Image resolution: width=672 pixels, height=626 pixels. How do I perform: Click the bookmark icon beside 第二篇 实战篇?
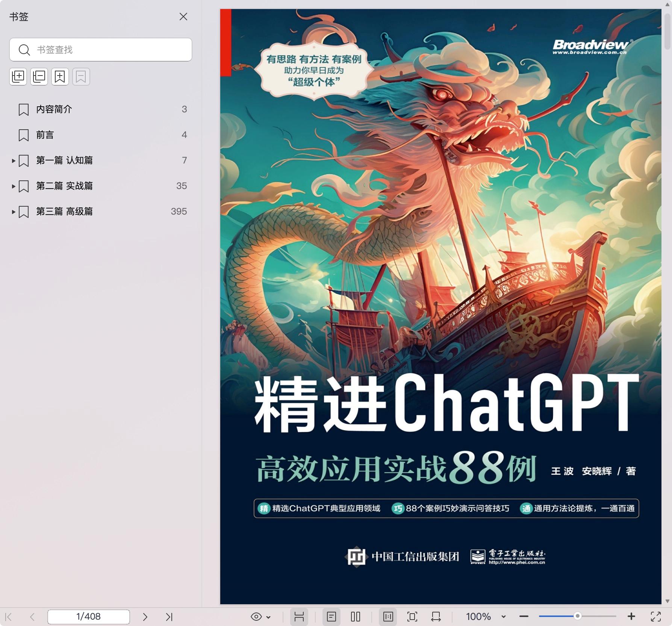(24, 186)
